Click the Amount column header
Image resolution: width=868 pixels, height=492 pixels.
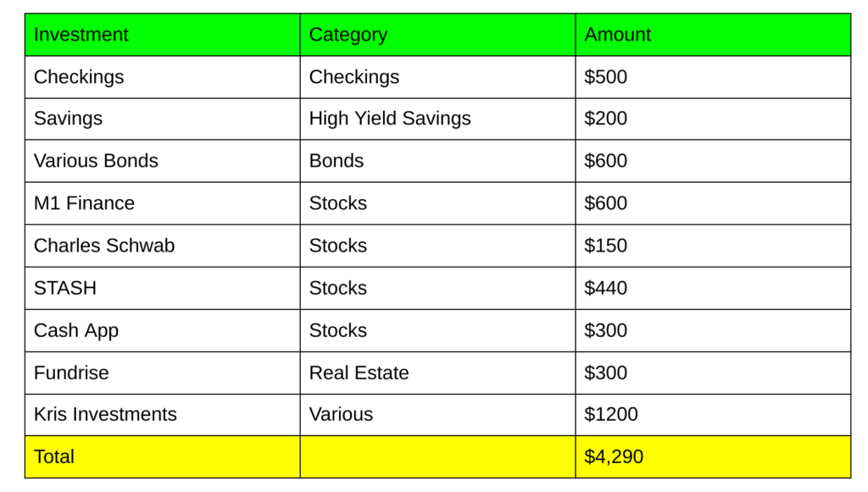pos(618,35)
